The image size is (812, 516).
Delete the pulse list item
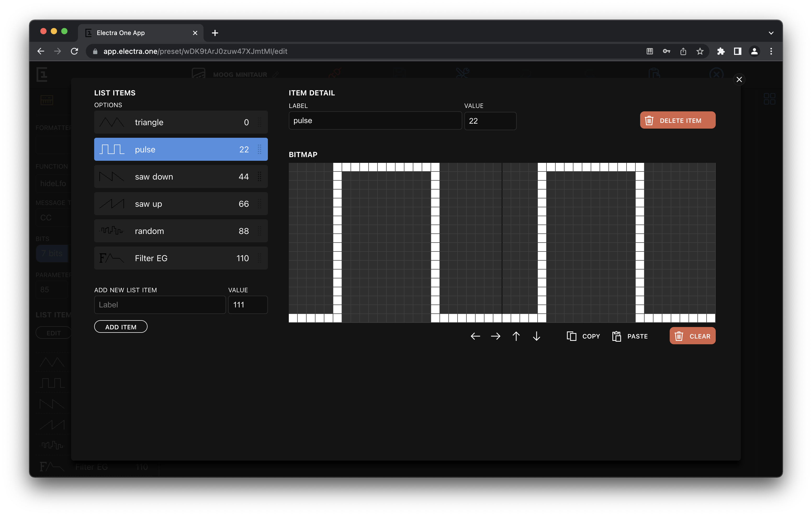coord(678,120)
